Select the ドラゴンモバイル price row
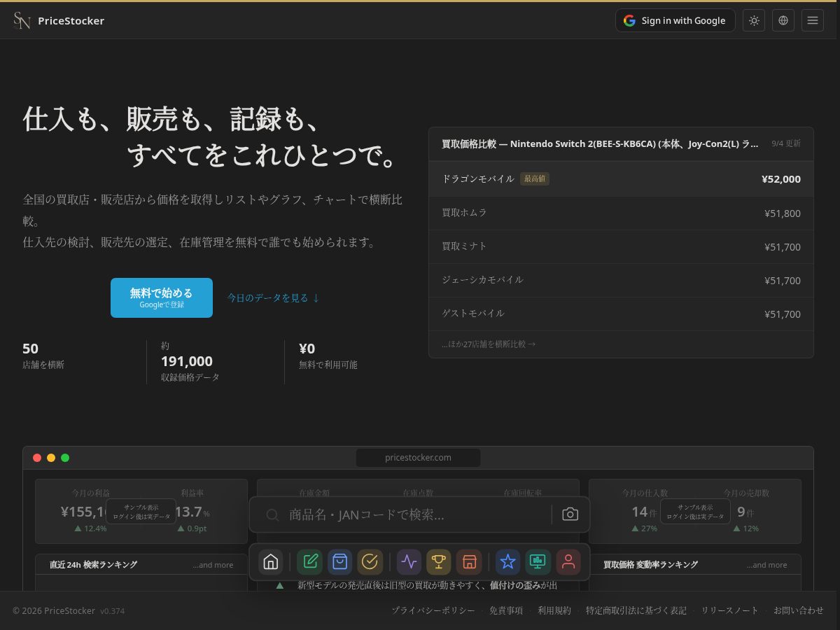 (621, 179)
